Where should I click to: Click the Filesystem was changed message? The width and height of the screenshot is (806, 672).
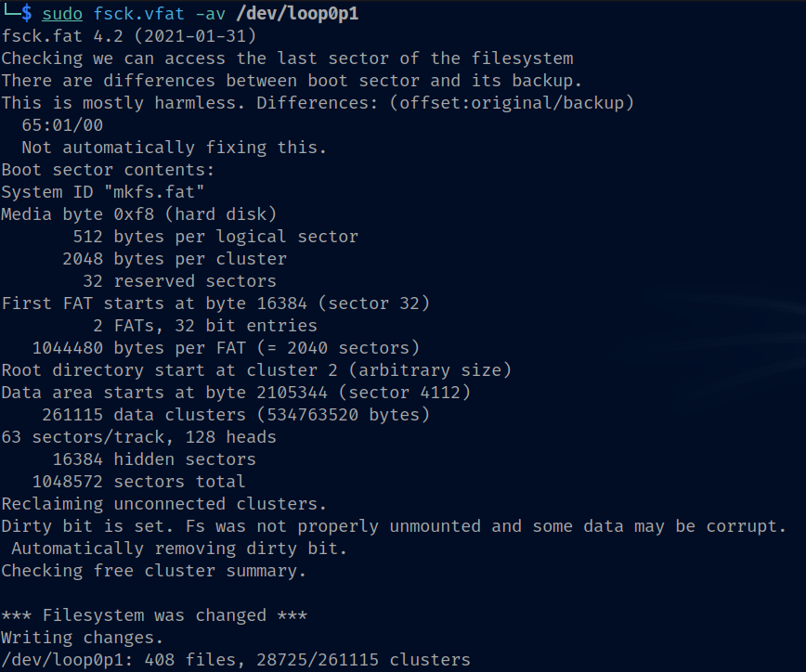[x=154, y=615]
